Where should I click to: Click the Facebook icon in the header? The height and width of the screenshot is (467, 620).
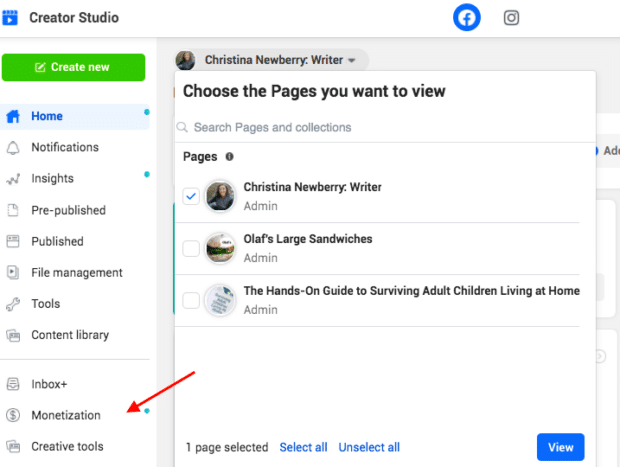pyautogui.click(x=466, y=18)
